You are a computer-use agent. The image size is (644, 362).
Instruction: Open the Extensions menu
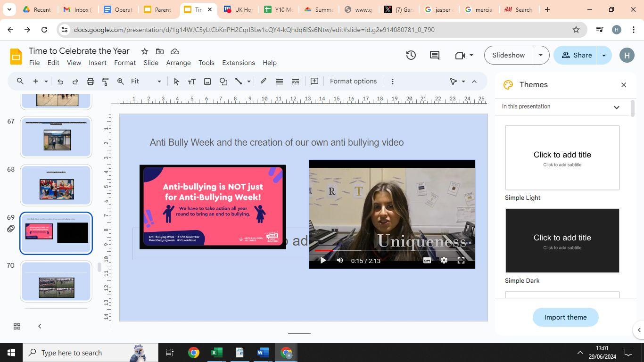coord(239,63)
